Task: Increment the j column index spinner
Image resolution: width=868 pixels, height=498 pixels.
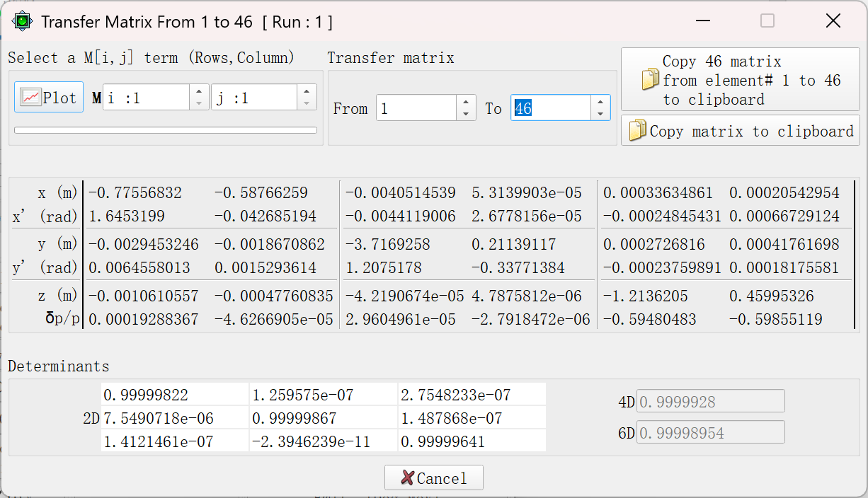Action: tap(307, 91)
